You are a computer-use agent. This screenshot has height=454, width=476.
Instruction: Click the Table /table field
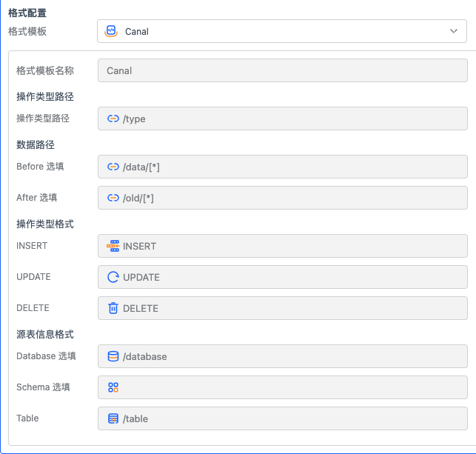(x=282, y=418)
